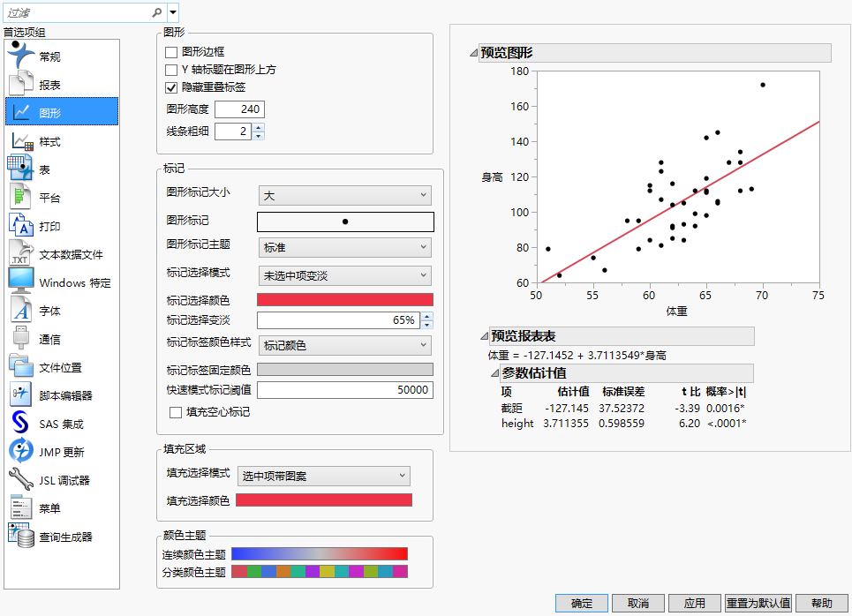
Task: Increase 线条粗细 with up arrow
Action: pos(259,127)
